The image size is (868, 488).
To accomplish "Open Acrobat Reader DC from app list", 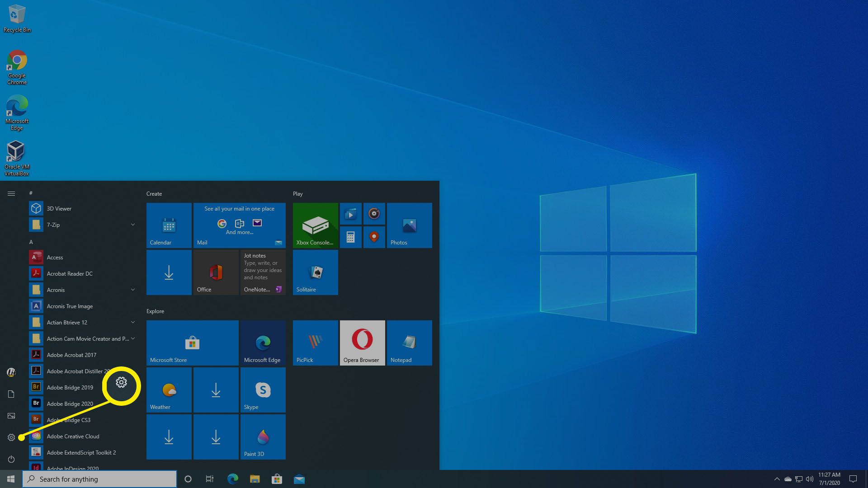I will 83,273.
